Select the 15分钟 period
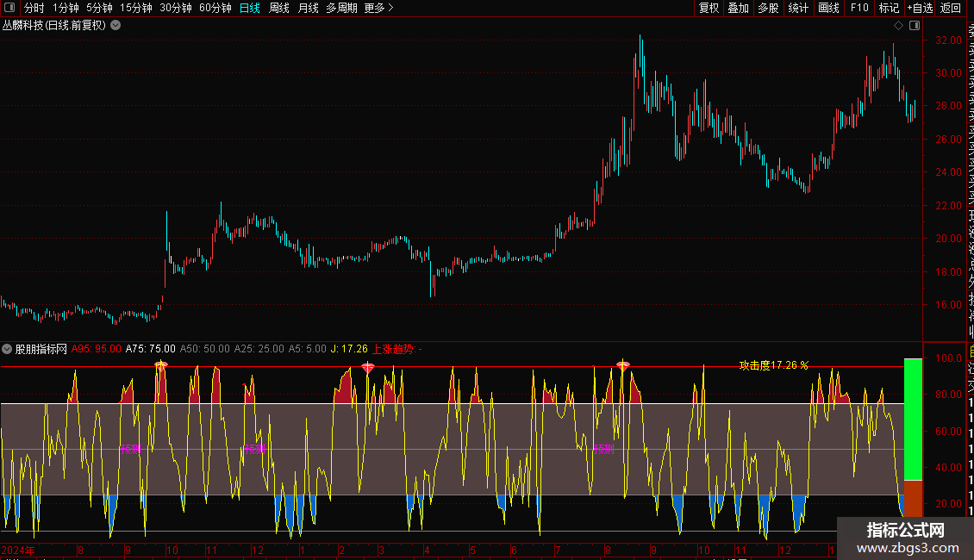This screenshot has height=560, width=974. 136,8
